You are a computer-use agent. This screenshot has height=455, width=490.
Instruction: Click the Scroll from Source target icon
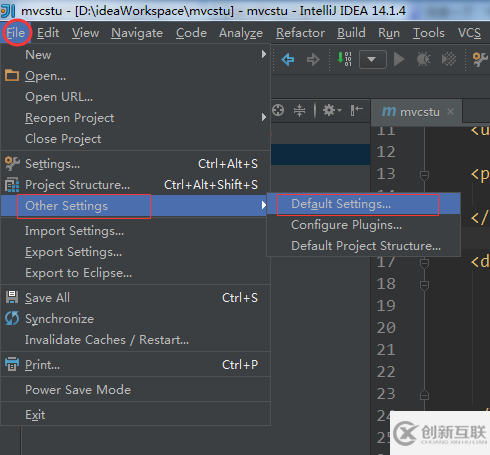point(278,110)
